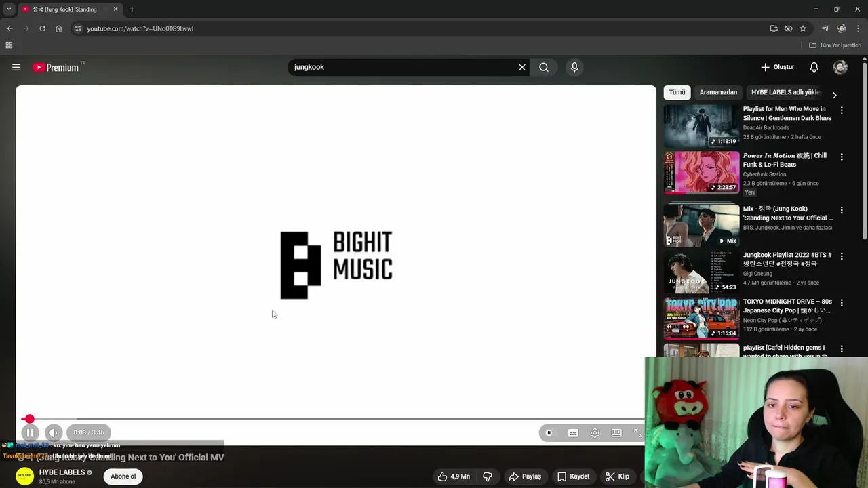868x488 pixels.
Task: Select the Jung Kook 'Standing' browser tab
Action: (x=64, y=9)
